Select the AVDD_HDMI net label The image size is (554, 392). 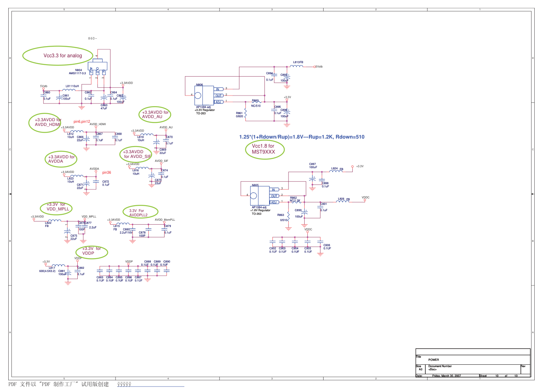pyautogui.click(x=98, y=124)
